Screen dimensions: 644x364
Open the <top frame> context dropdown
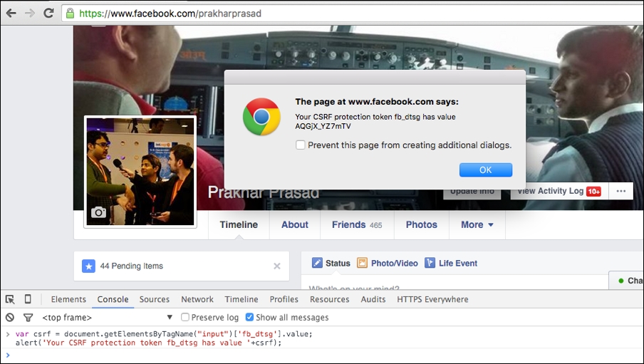tap(107, 318)
